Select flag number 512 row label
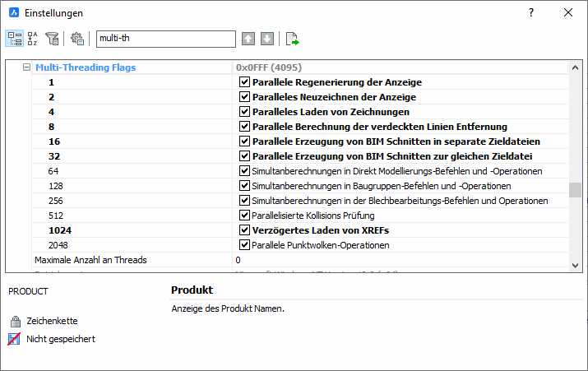This screenshot has width=588, height=371. click(x=56, y=216)
